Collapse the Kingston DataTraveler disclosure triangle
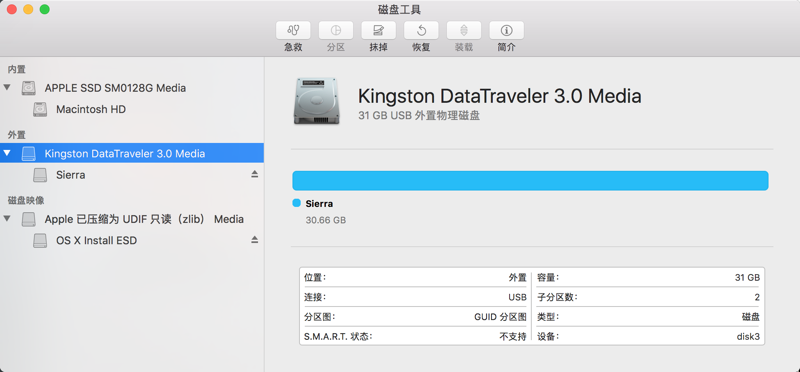Image resolution: width=800 pixels, height=372 pixels. click(7, 153)
